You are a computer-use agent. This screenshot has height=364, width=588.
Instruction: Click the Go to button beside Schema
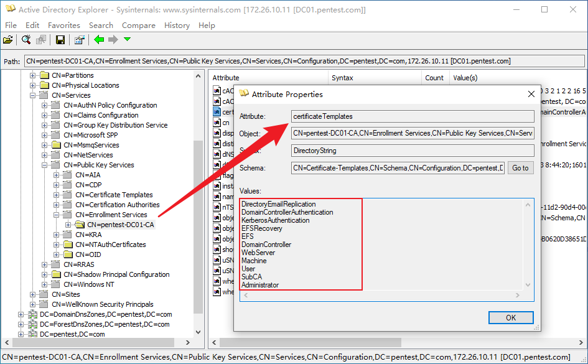(x=520, y=168)
